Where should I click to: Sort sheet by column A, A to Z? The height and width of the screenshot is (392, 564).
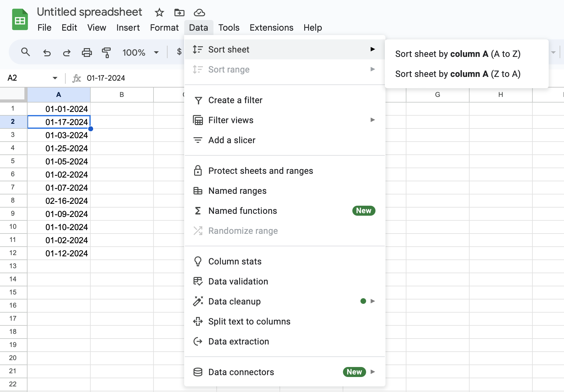(467, 54)
